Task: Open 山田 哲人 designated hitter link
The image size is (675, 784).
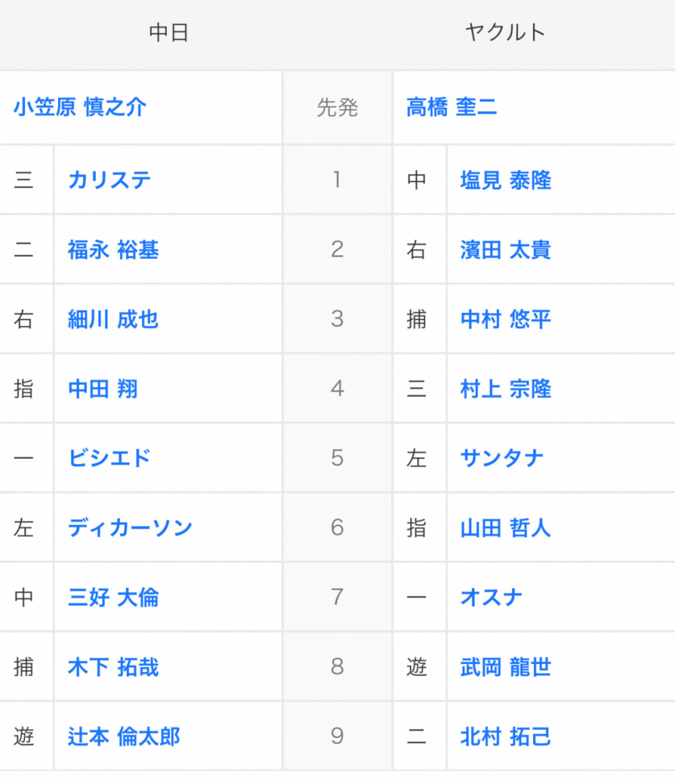Action: 506,528
